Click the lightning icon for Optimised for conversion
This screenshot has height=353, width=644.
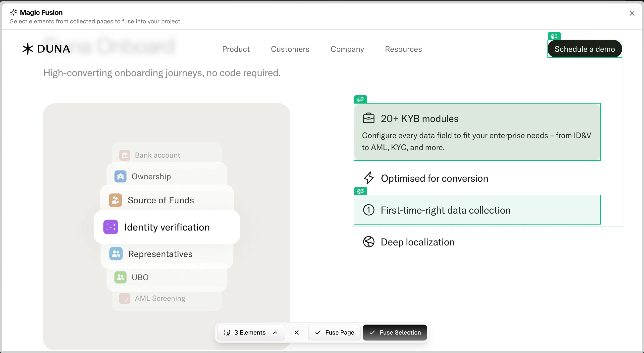pos(369,178)
